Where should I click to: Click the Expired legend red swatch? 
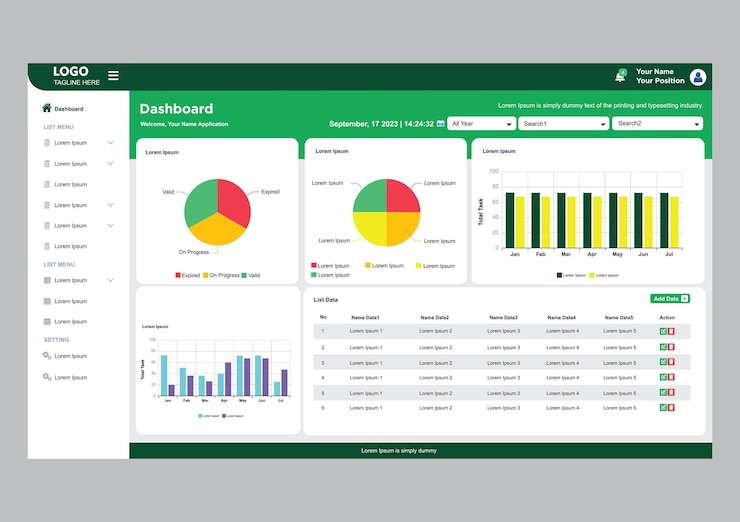point(178,275)
